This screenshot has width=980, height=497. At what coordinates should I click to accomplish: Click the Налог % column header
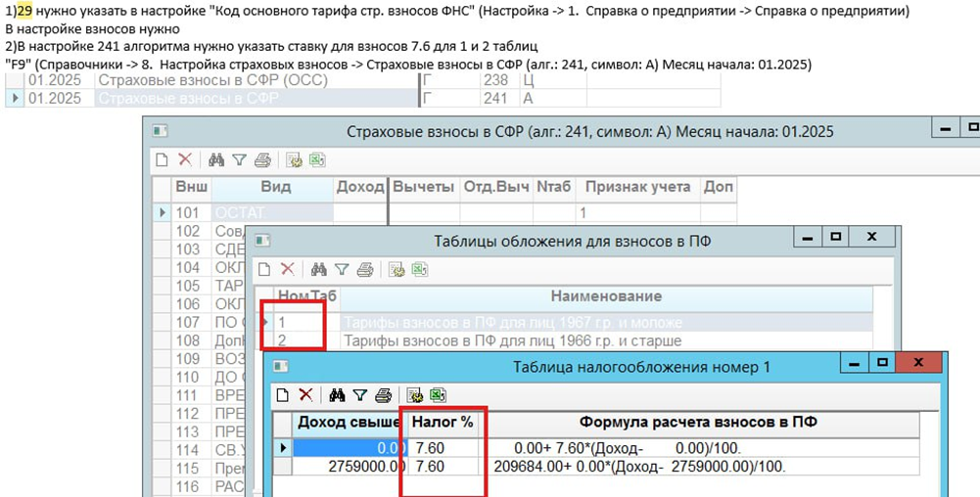pos(443,422)
